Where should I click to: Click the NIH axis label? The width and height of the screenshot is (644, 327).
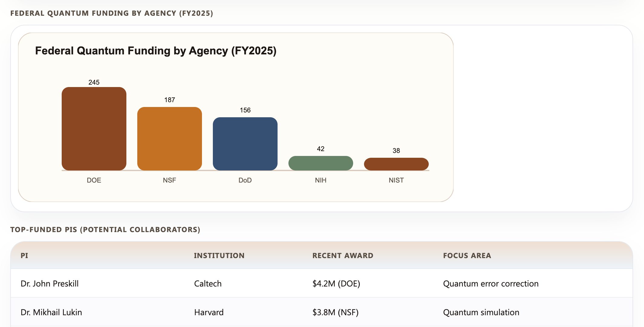point(320,180)
